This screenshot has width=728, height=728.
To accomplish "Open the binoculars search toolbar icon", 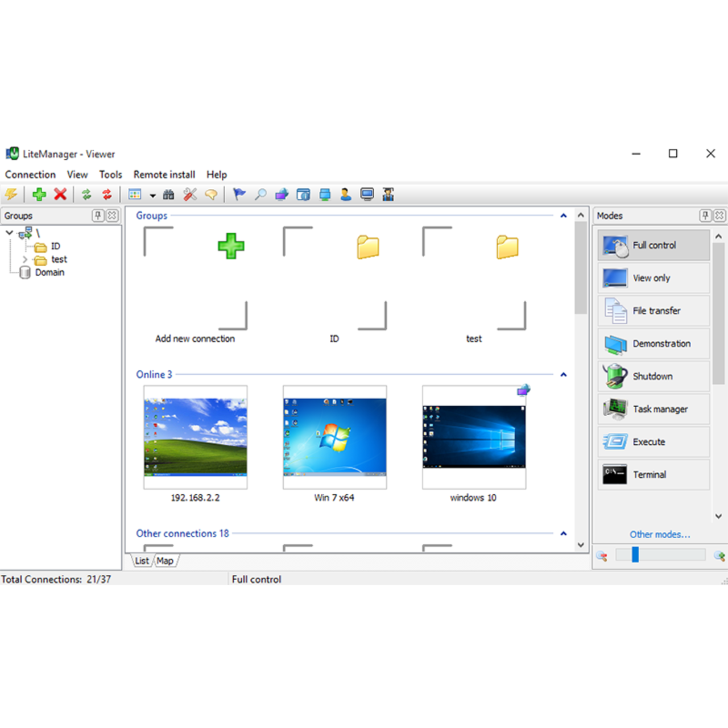I will (x=168, y=195).
